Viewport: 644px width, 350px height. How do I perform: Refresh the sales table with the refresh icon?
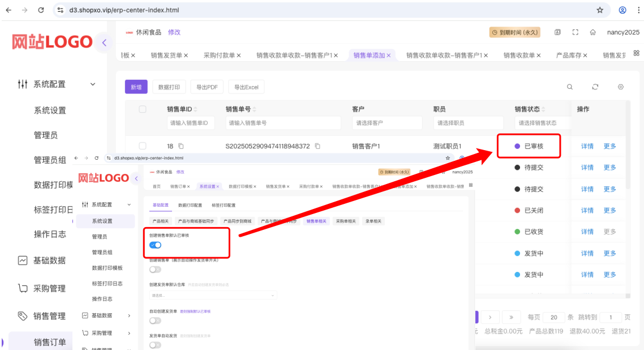[x=595, y=87]
